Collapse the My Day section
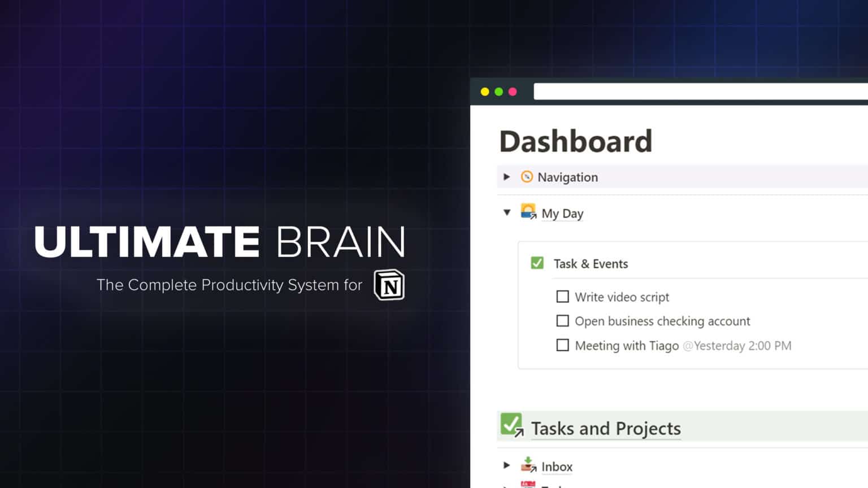868x488 pixels. (507, 213)
